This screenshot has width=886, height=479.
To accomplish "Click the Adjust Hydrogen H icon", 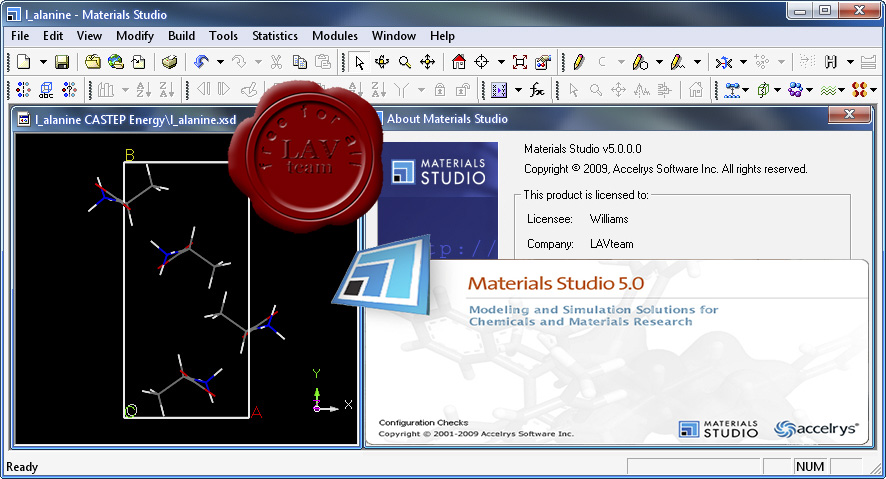I will pos(831,62).
